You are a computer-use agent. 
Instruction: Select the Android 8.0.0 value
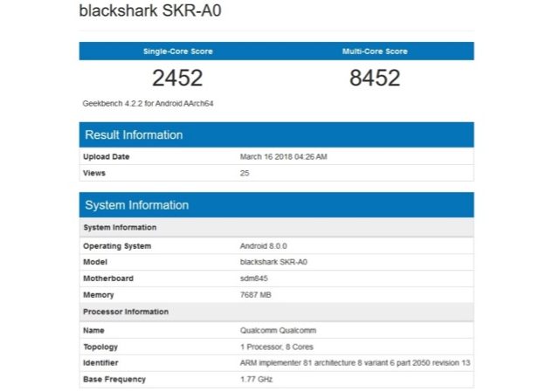point(265,246)
